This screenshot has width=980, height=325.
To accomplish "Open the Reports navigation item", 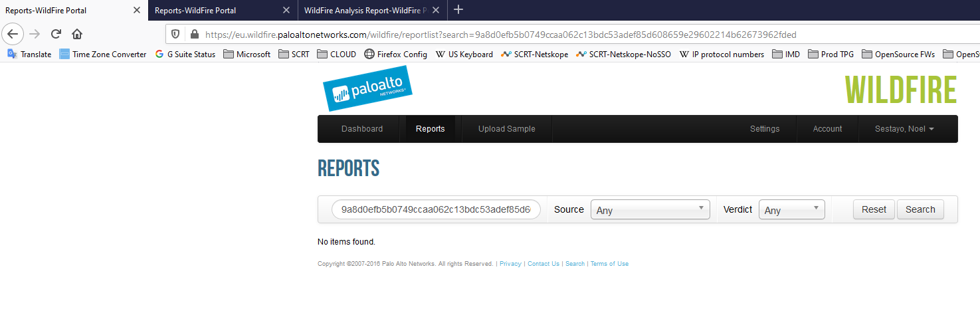I will click(431, 129).
